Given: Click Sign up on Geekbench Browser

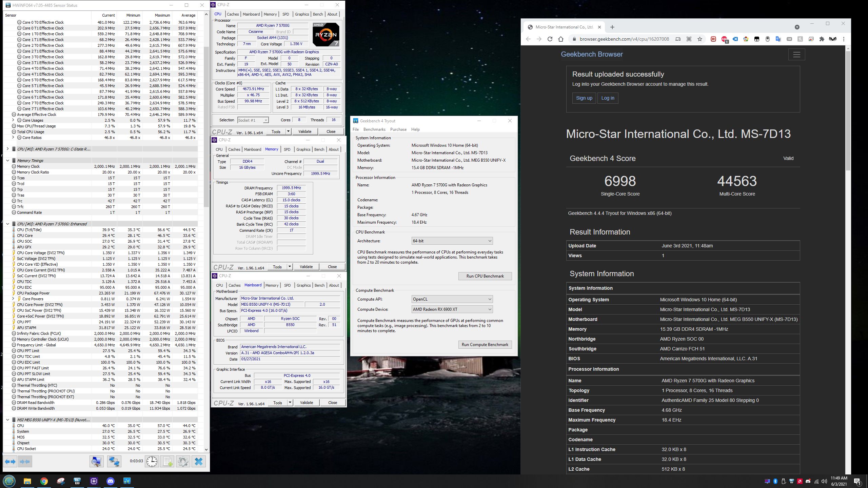Looking at the screenshot, I should pos(584,98).
